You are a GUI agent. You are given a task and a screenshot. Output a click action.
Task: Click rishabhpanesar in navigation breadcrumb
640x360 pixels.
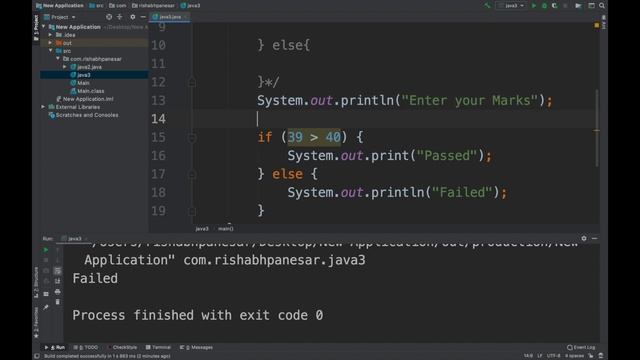(x=153, y=6)
